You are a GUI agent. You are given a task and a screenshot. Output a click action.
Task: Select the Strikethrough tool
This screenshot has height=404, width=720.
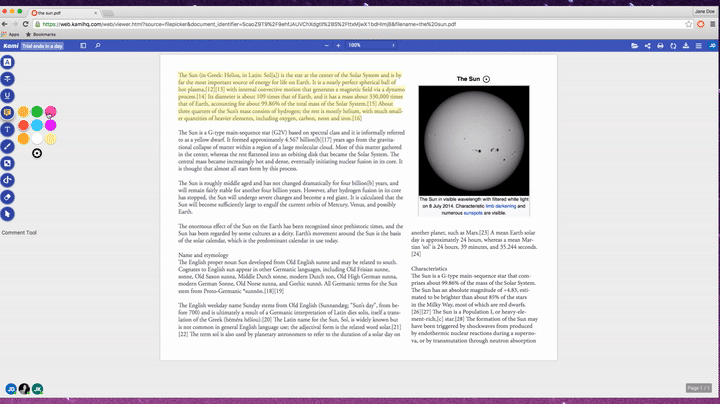click(x=8, y=79)
